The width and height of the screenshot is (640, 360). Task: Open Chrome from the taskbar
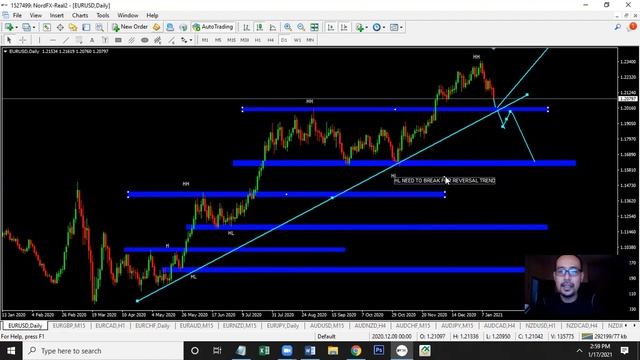tap(356, 351)
